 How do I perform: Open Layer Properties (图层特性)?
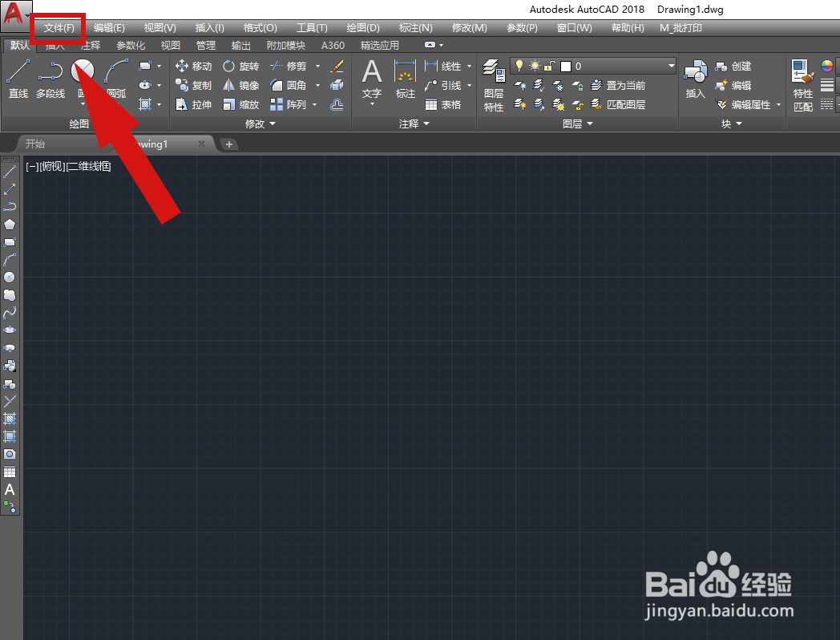(x=494, y=86)
